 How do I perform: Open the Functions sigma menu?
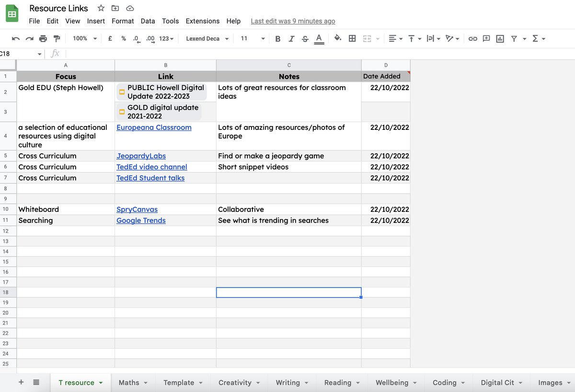click(538, 39)
